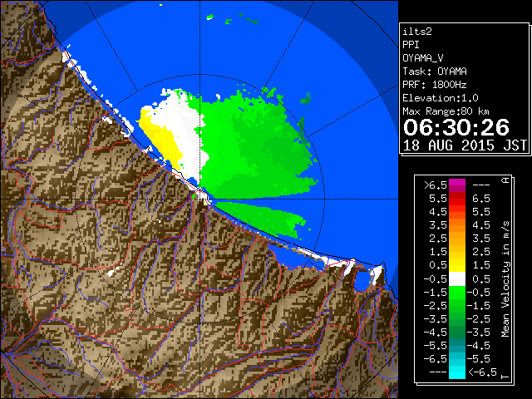532x399 pixels.
Task: Select the 'Task: OYAMA' line
Action: (435, 71)
